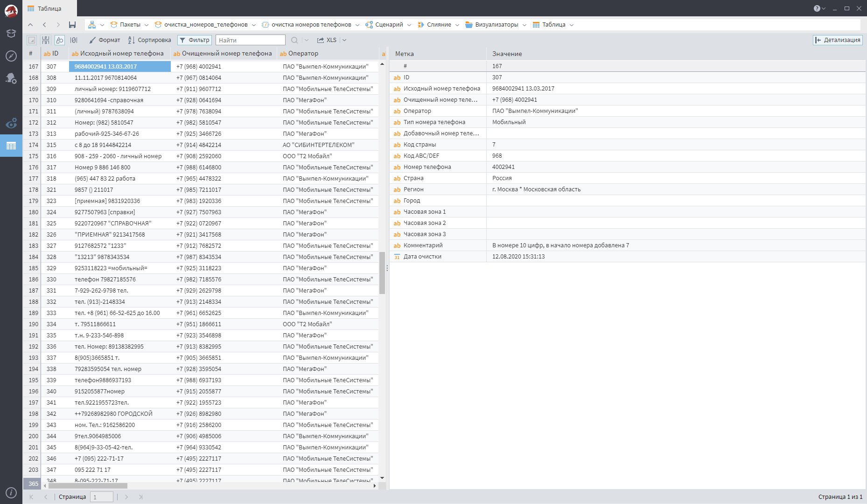Screen dimensions: 867x504
Task: Click the XLS export icon
Action: pyautogui.click(x=327, y=40)
